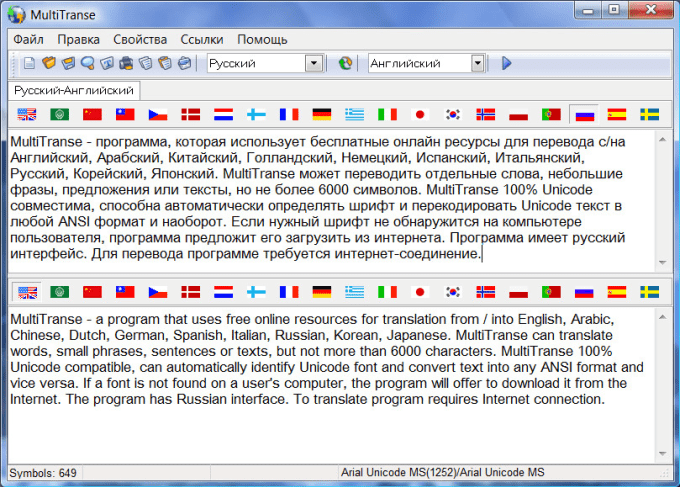680x487 pixels.
Task: Choose Norway flag in source flag row
Action: tap(486, 114)
